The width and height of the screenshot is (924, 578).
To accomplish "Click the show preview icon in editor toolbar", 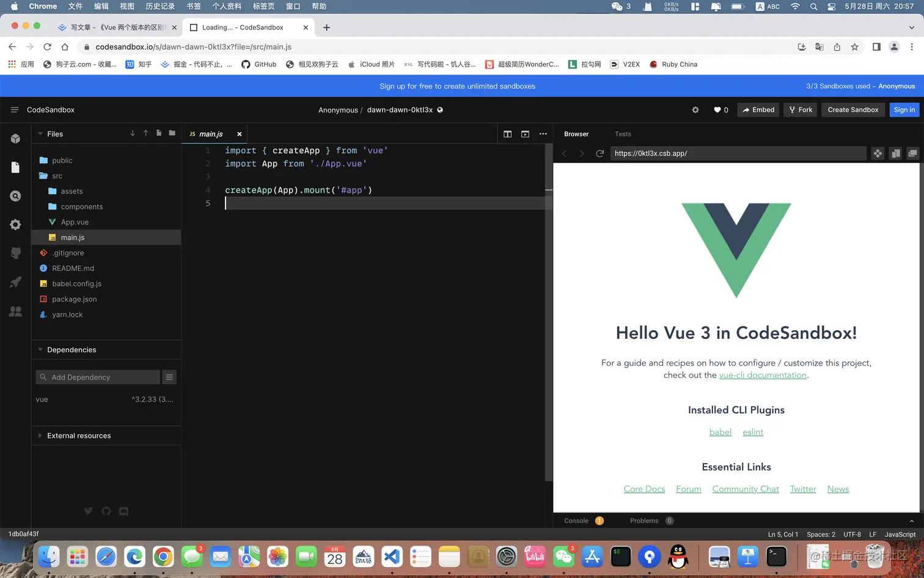I will tap(525, 134).
